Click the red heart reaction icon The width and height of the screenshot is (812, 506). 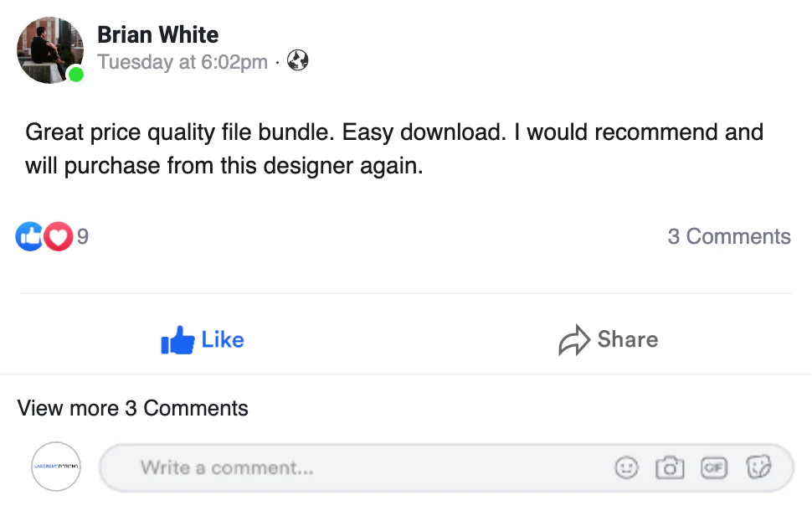click(59, 237)
